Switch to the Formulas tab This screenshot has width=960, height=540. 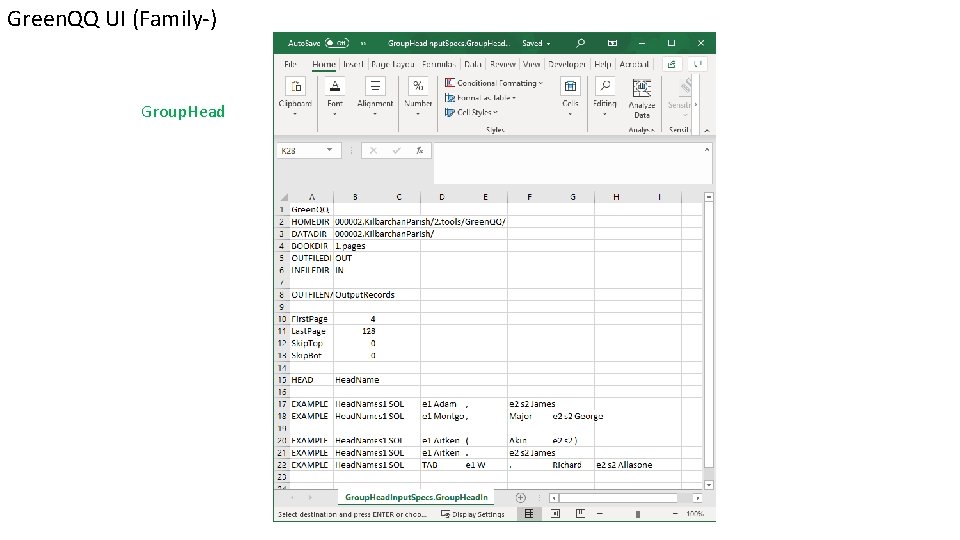click(x=438, y=64)
